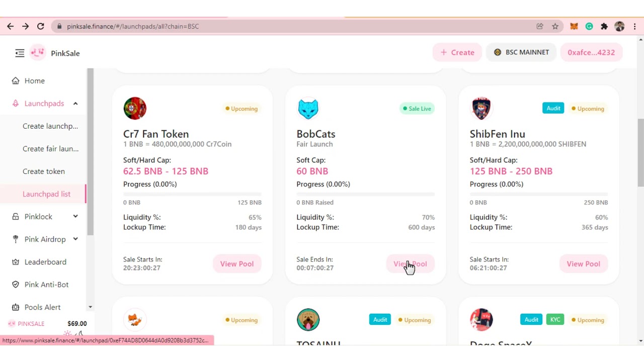The image size is (644, 362).
Task: Click the BobCats cat logo
Action: coord(308,108)
